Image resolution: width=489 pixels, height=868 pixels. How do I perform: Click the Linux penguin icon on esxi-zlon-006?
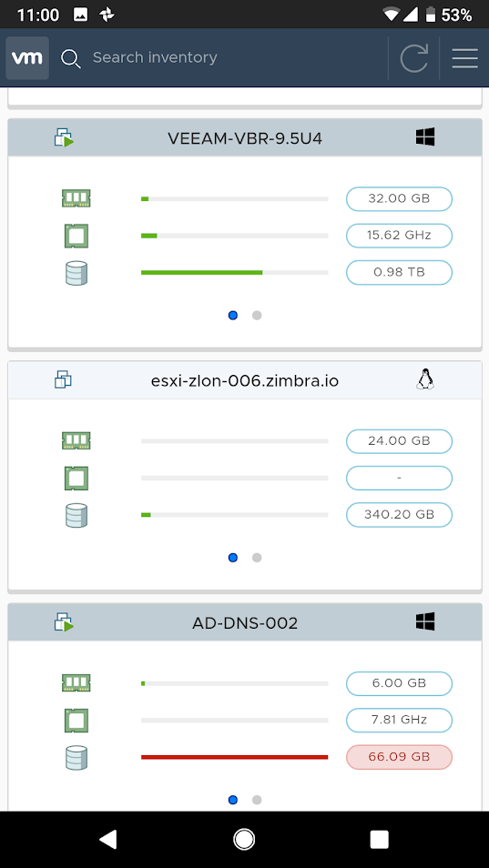coord(425,379)
